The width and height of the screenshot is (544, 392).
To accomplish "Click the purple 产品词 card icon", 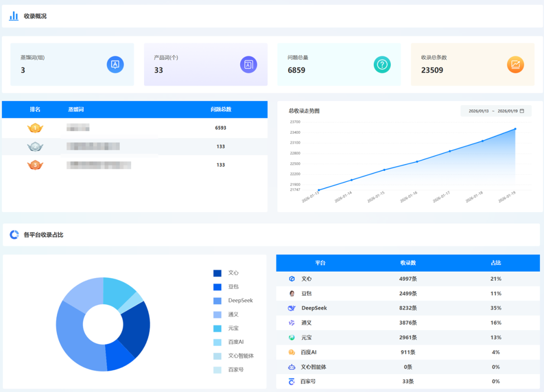I will (x=248, y=64).
